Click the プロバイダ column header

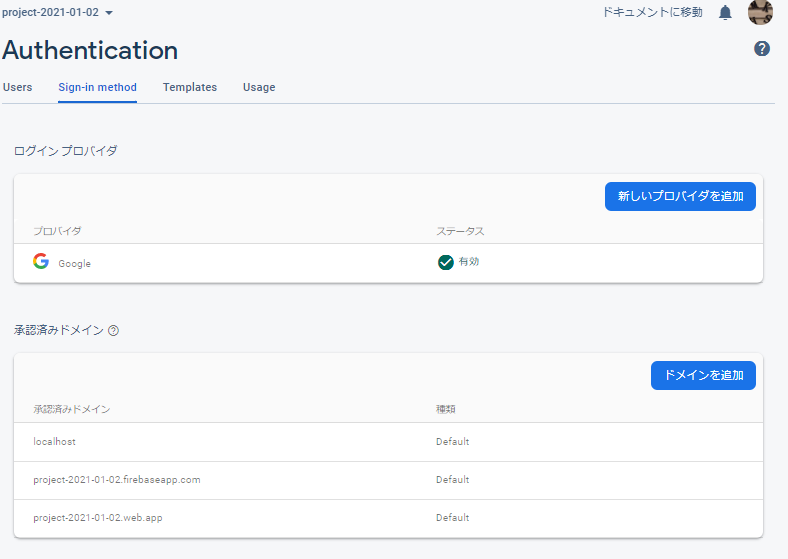[57, 231]
